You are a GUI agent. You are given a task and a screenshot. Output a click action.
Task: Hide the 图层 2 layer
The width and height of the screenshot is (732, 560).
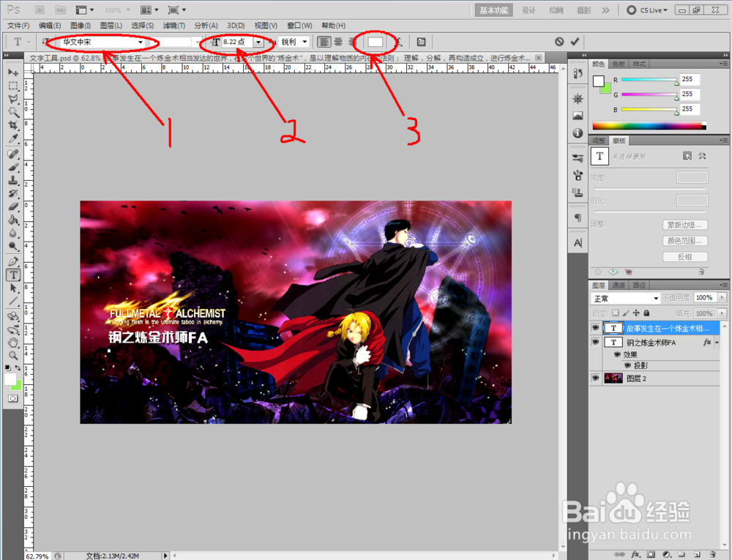click(595, 378)
